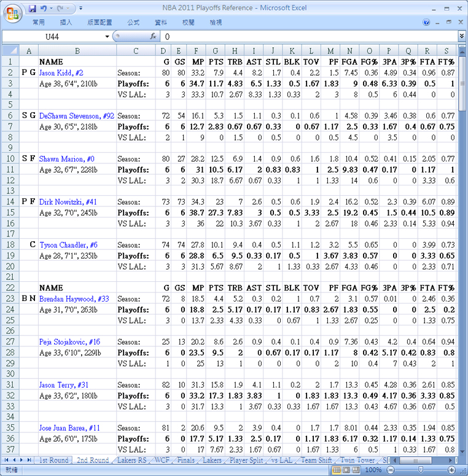Click the Undo icon
The image size is (468, 476).
(44, 8)
